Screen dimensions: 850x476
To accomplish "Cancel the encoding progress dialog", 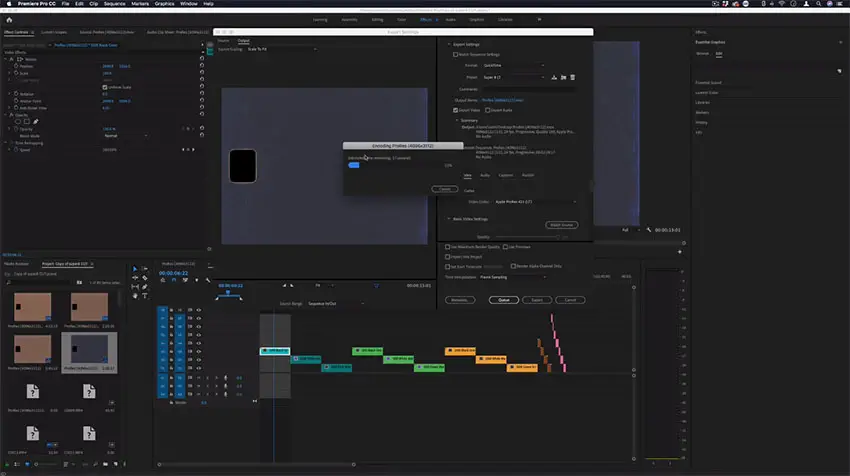I will tap(445, 189).
